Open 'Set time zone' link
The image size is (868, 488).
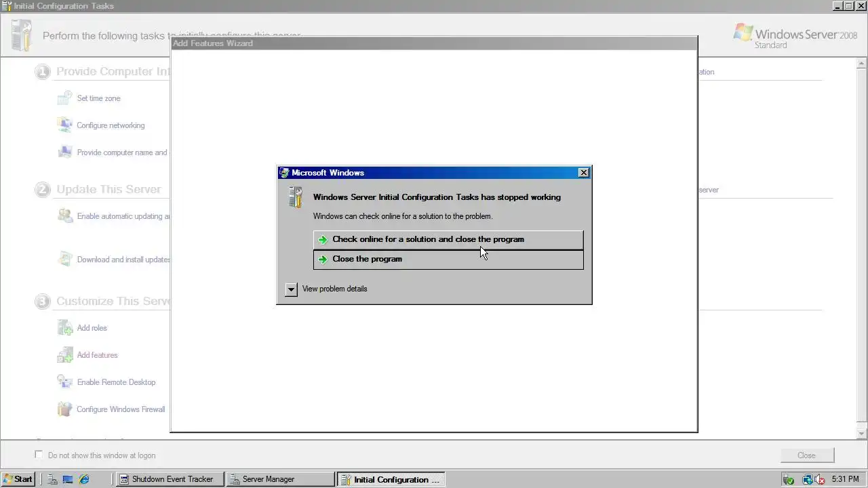tap(99, 98)
